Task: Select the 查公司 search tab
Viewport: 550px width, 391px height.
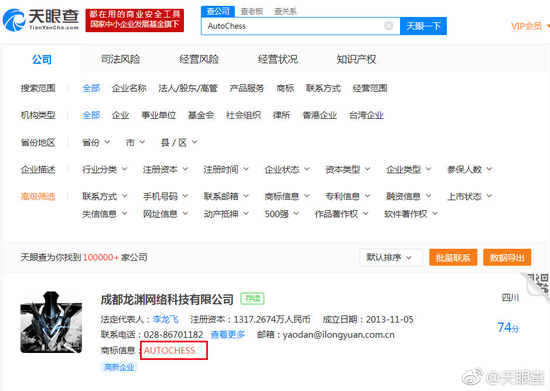Action: (x=218, y=11)
